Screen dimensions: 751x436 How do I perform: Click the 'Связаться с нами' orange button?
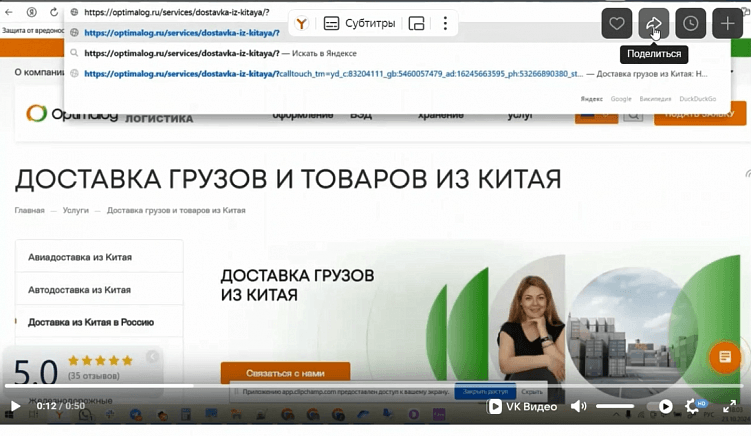click(285, 373)
